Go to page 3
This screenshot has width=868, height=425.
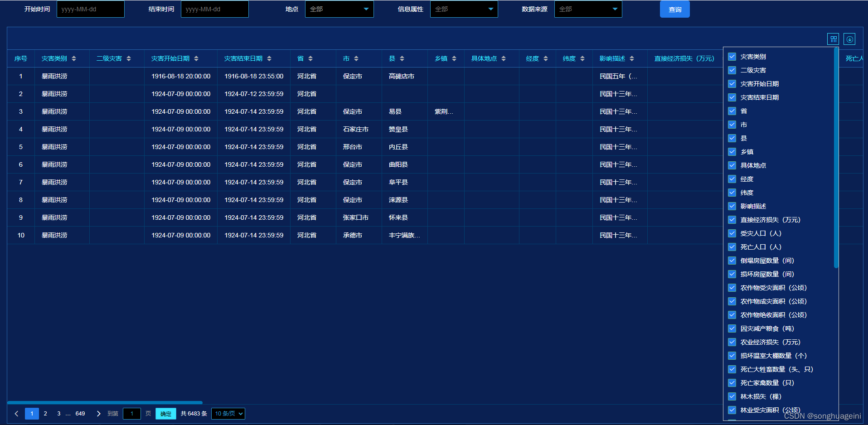(x=59, y=413)
